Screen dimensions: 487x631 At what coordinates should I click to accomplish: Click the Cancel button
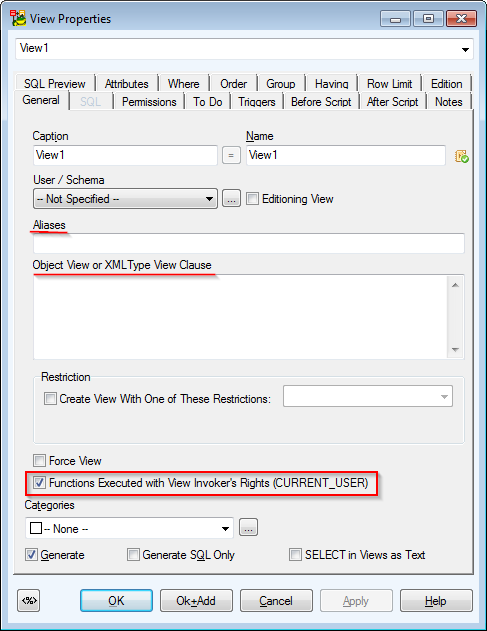pos(276,600)
